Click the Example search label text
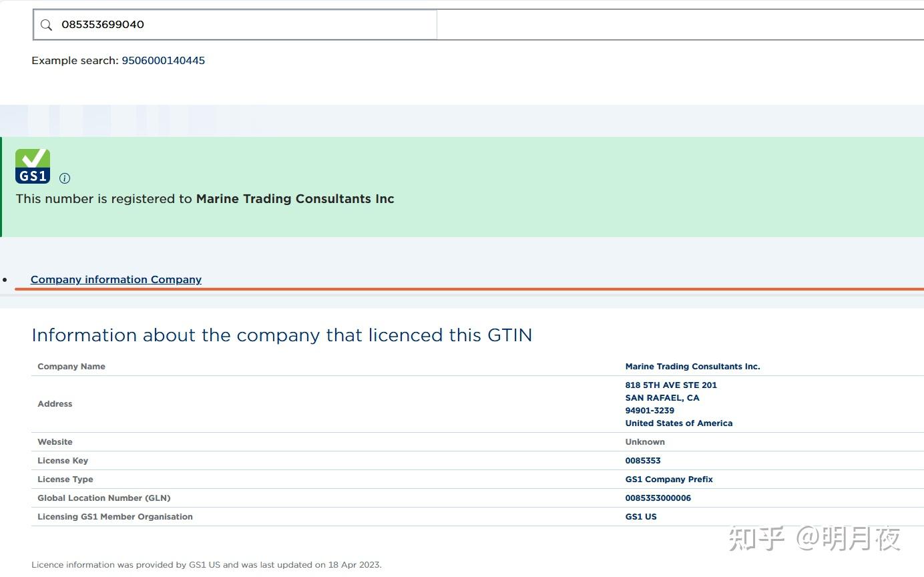924x577 pixels. click(75, 60)
